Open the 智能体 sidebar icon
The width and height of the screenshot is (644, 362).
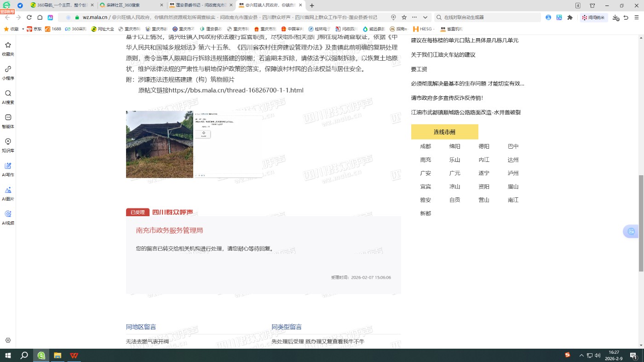click(8, 121)
